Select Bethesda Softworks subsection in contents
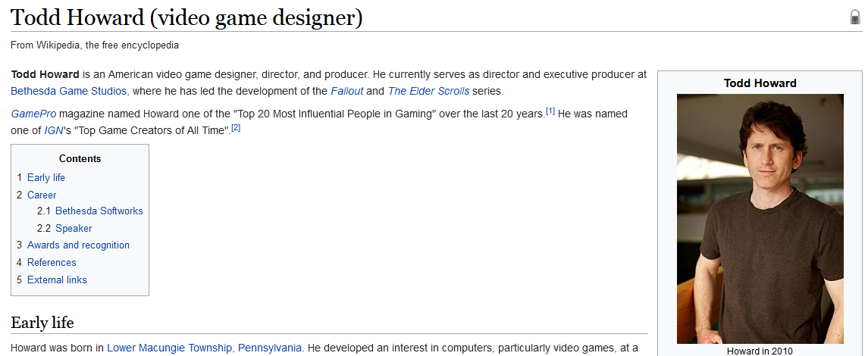Viewport: 868px width, 356px height. coord(99,211)
